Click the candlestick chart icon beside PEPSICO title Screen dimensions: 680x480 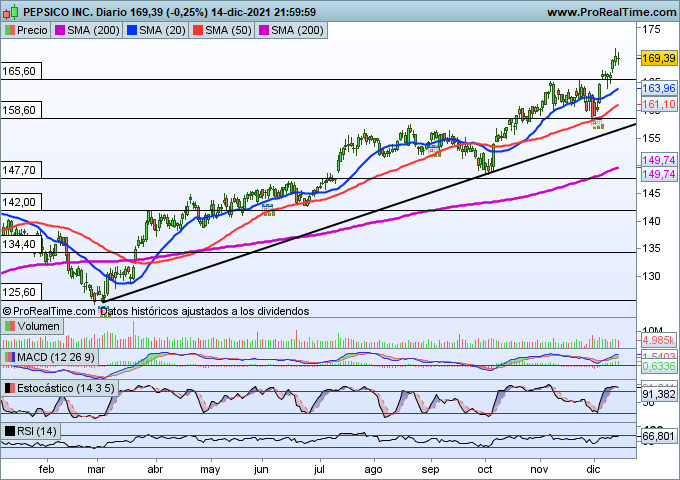click(11, 12)
